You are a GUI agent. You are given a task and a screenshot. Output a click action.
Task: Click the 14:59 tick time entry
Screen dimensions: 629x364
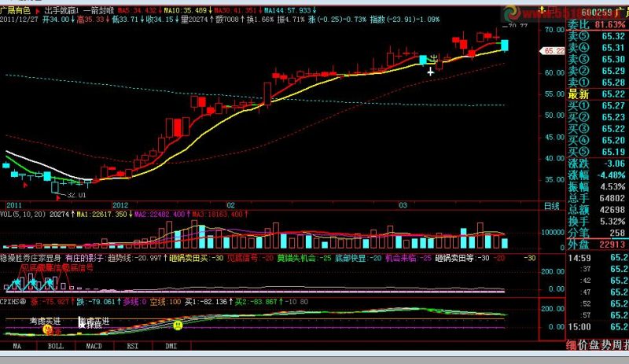579,258
